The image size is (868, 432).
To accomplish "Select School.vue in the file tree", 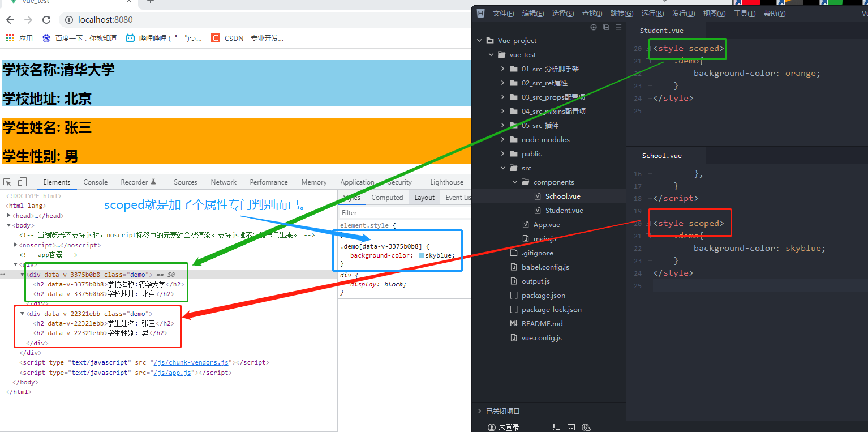I will tap(562, 196).
